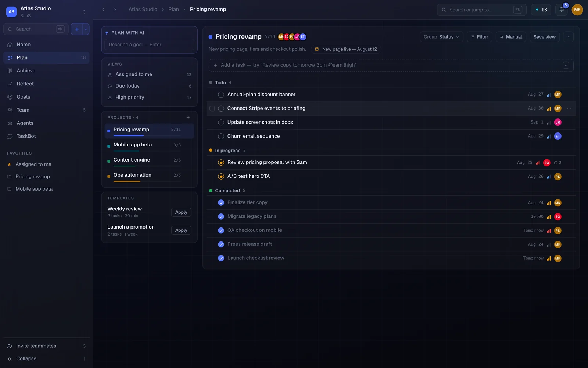Click PS avatar on A/B test hero CTA
The height and width of the screenshot is (368, 588).
(x=557, y=177)
